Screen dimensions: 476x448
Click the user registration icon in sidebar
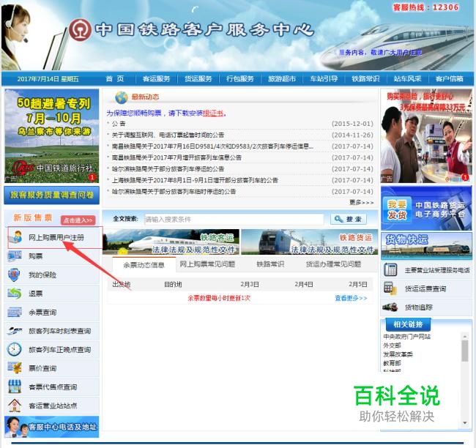click(16, 236)
